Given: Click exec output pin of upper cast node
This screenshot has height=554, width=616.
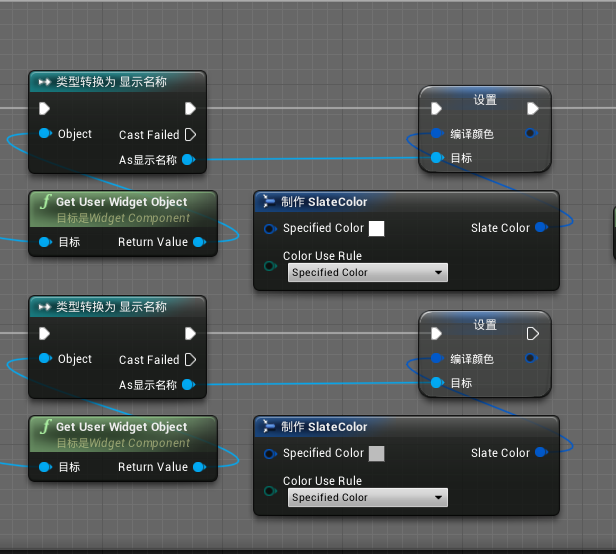Looking at the screenshot, I should pyautogui.click(x=191, y=108).
